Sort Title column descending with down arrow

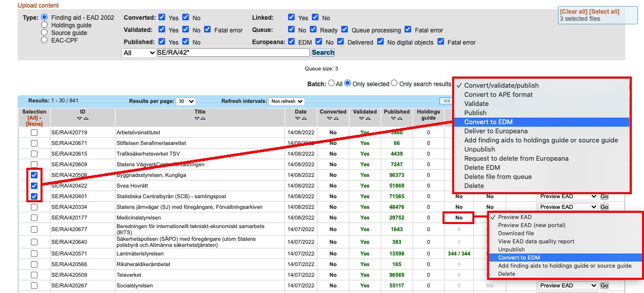(x=197, y=118)
